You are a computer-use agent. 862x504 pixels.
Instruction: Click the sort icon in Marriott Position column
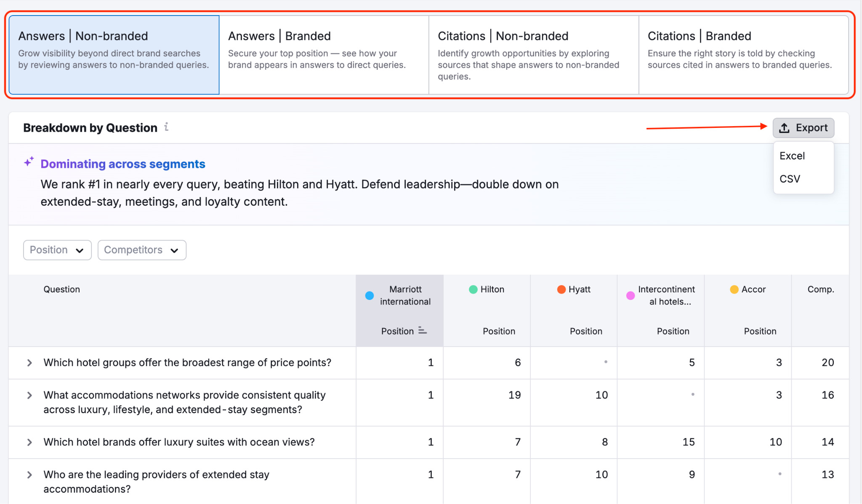(x=422, y=331)
